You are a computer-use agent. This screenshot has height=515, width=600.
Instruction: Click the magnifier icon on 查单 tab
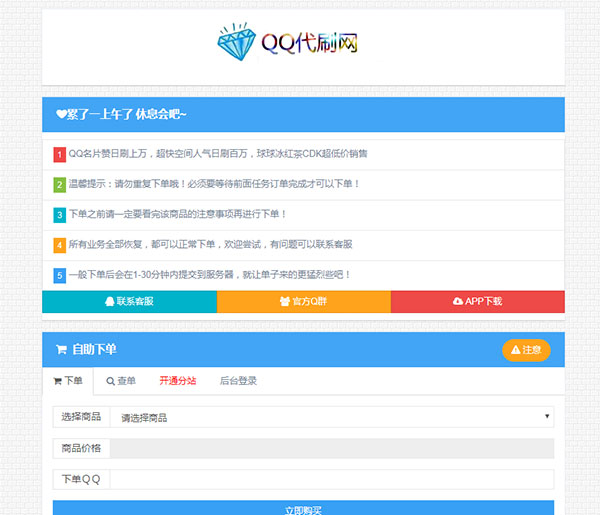click(110, 381)
